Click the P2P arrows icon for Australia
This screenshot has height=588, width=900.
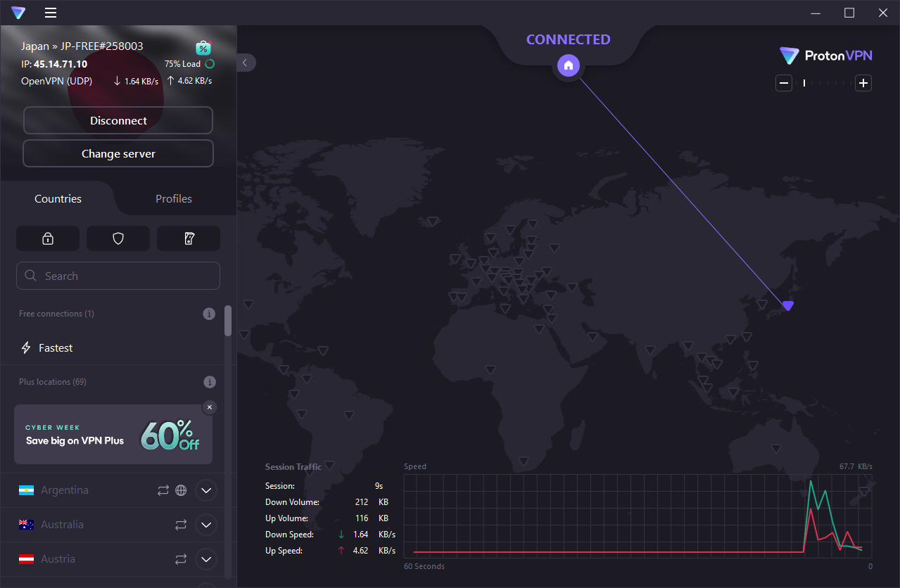click(181, 525)
